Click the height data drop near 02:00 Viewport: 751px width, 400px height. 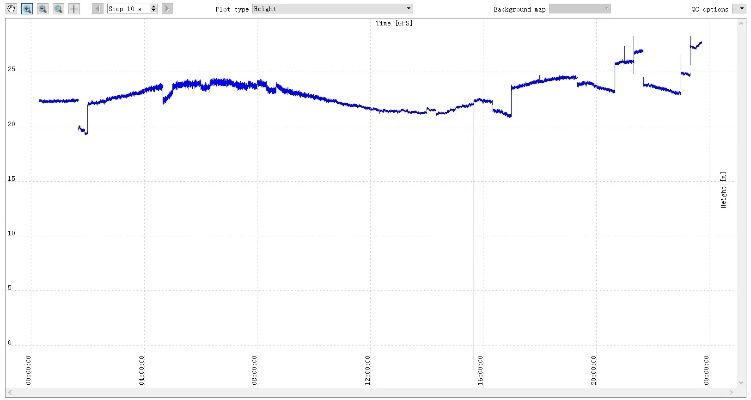(x=84, y=129)
